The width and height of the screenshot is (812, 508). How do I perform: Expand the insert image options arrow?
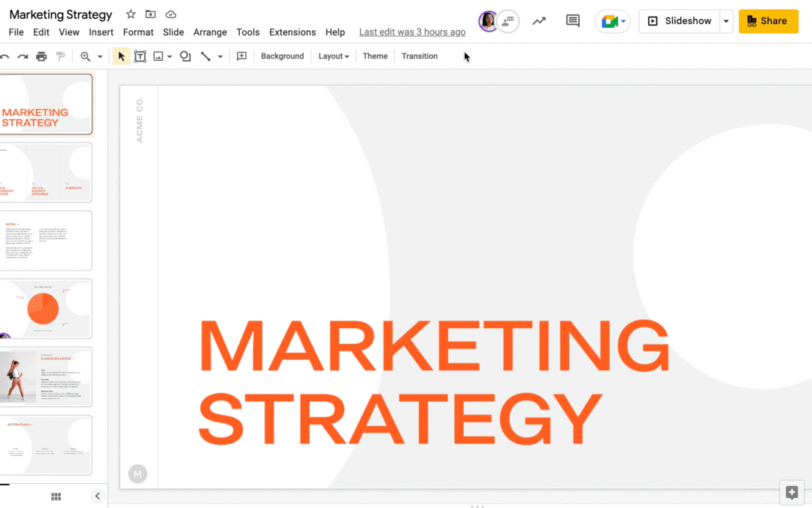tap(169, 56)
